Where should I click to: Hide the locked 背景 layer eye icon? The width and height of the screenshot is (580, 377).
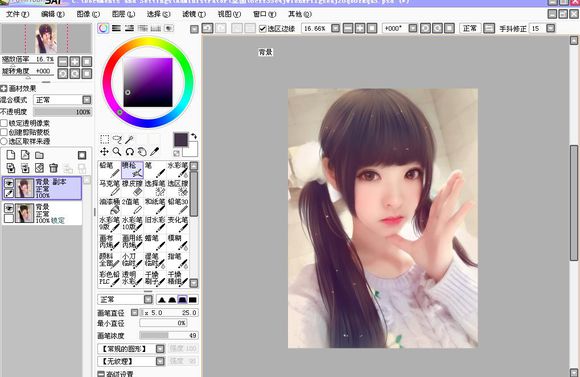pos(9,208)
